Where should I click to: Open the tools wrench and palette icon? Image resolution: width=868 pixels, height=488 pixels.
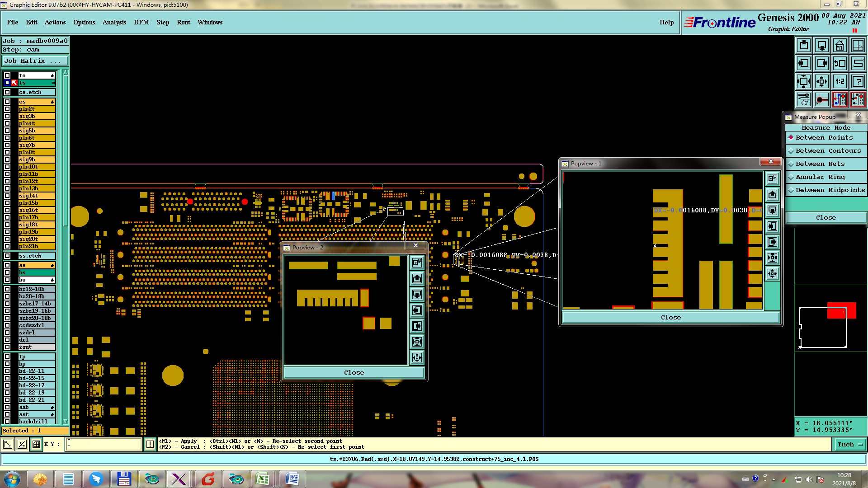coord(803,99)
